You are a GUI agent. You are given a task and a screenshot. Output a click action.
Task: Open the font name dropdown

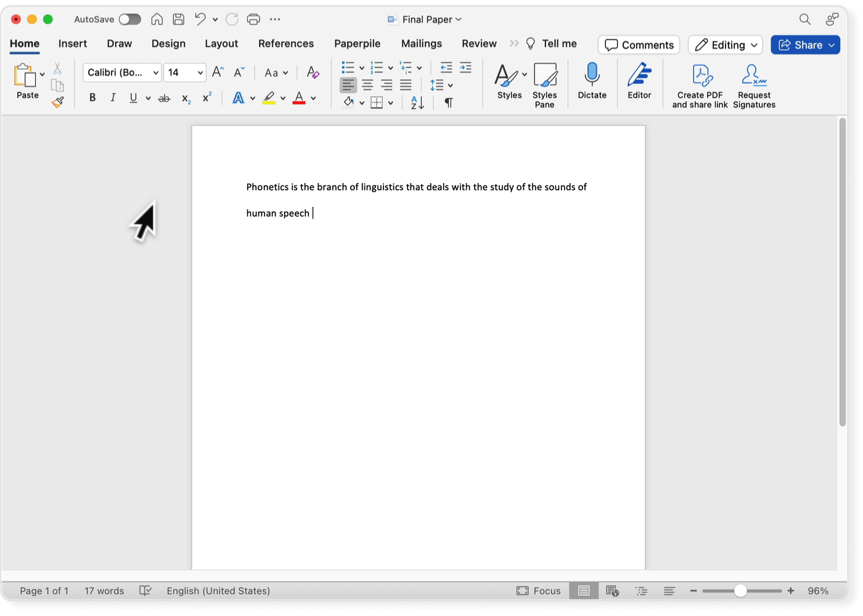[x=155, y=73]
